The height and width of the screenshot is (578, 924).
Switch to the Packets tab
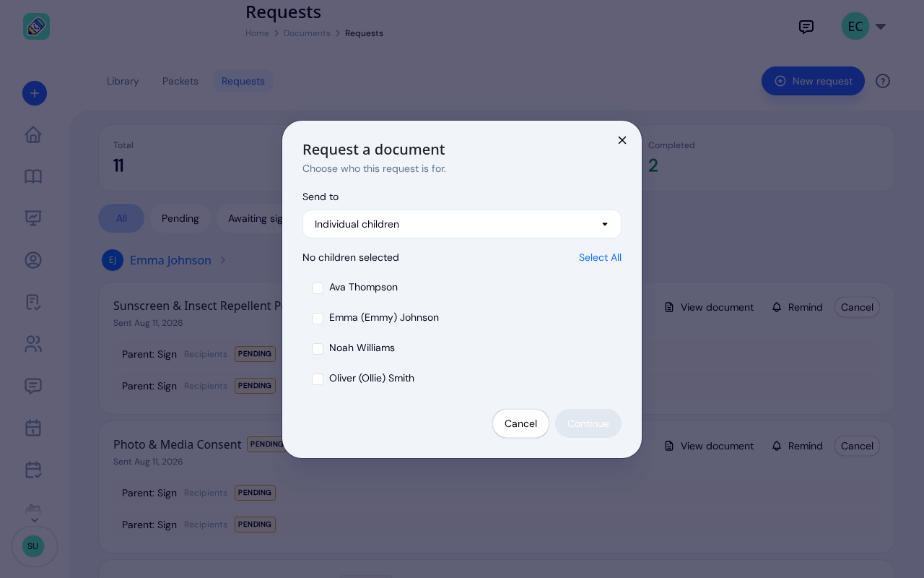tap(180, 81)
